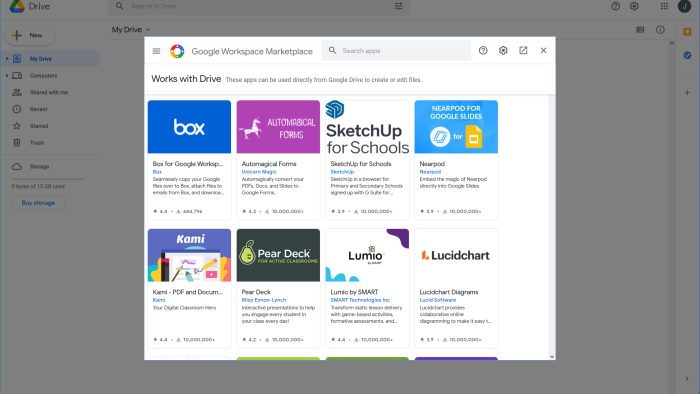Screen dimensions: 700x394
Task: Click the Lucidchart Diagrams title
Action: [x=449, y=292]
